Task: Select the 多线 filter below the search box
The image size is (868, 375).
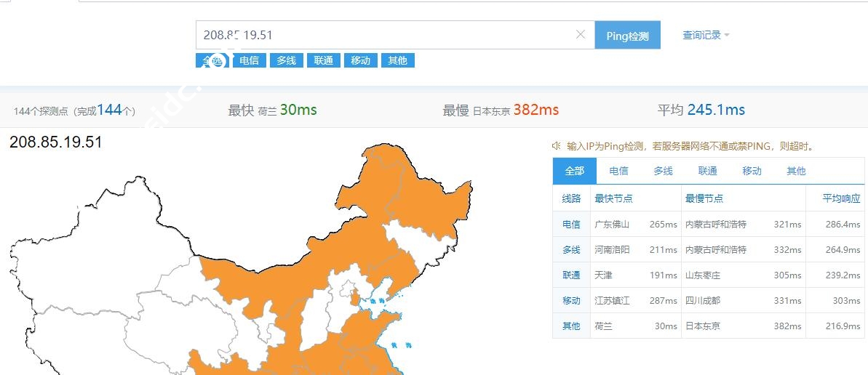Action: click(x=286, y=60)
